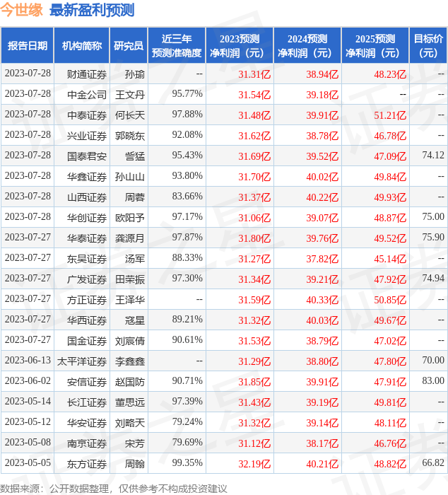Click analyst name 何长天
Viewport: 448px width, 495px height.
point(130,115)
